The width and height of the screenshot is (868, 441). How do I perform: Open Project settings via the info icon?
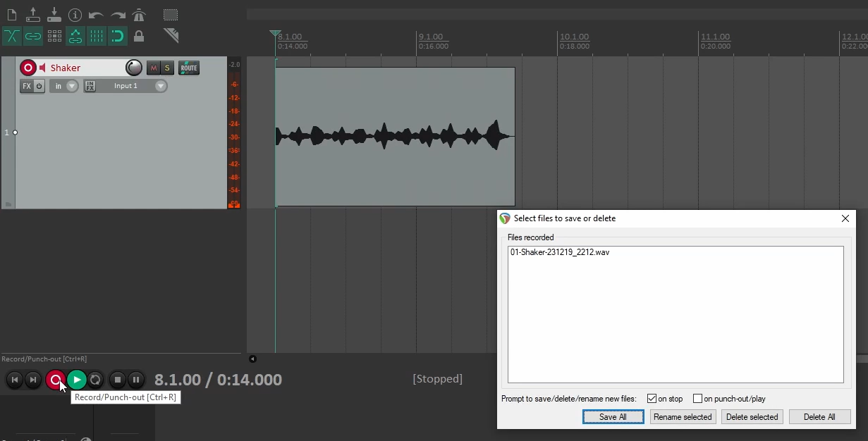coord(75,14)
